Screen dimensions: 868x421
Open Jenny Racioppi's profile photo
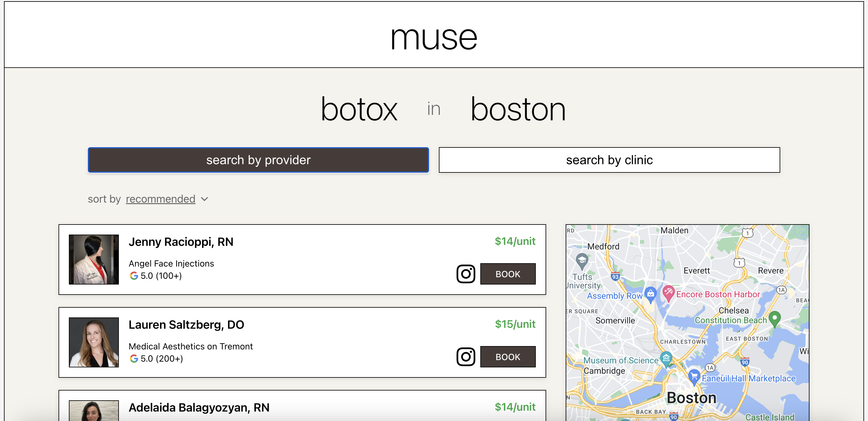click(x=94, y=259)
